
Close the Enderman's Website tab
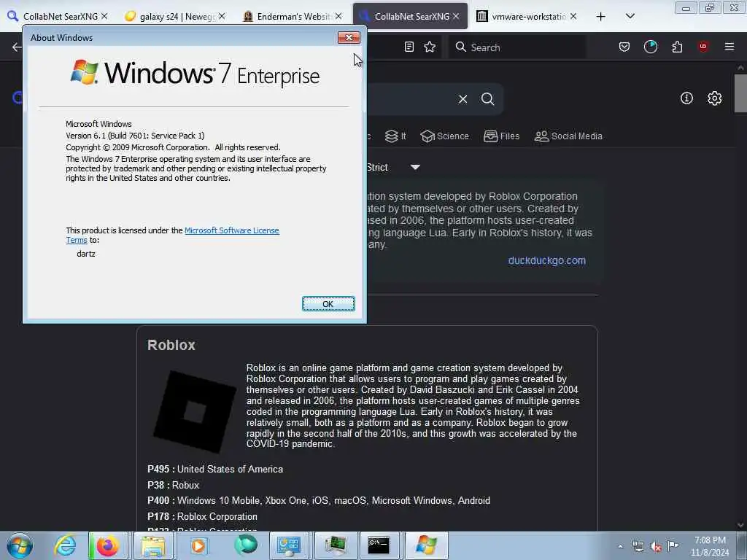338,16
